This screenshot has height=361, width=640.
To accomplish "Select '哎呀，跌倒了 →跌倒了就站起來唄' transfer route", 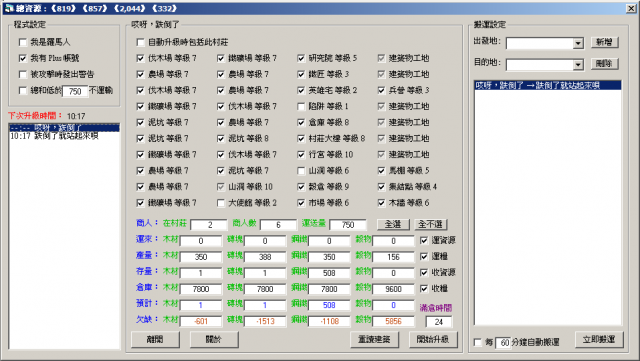I will point(548,85).
